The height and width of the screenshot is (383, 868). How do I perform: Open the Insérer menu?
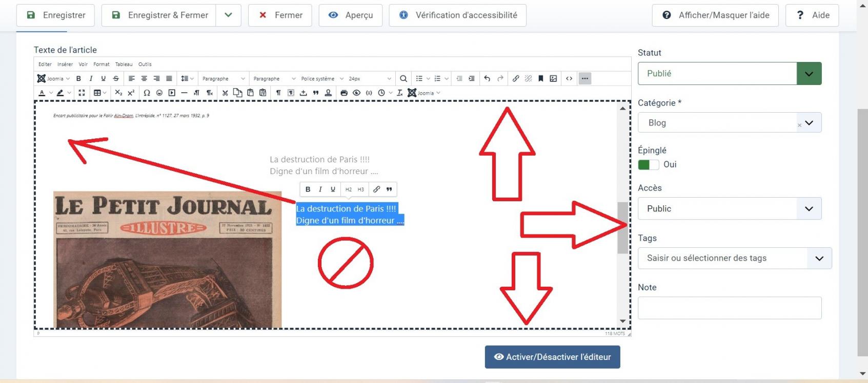[x=65, y=64]
